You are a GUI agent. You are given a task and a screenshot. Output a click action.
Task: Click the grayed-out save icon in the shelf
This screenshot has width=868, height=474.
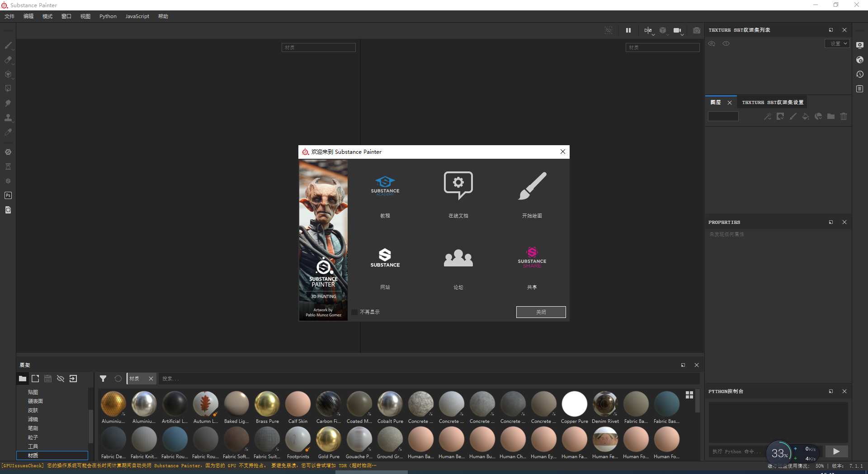tap(48, 379)
